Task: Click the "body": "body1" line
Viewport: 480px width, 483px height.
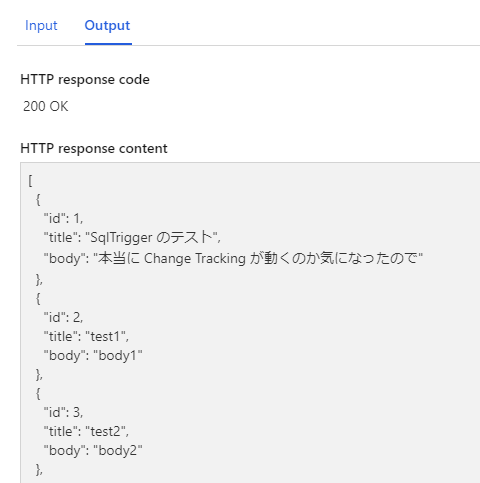Action: tap(93, 356)
